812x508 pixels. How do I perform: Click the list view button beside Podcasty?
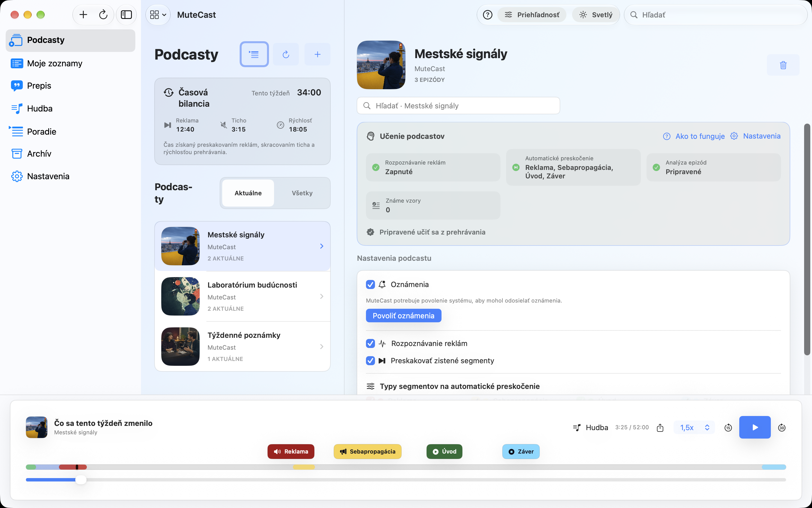click(x=254, y=54)
